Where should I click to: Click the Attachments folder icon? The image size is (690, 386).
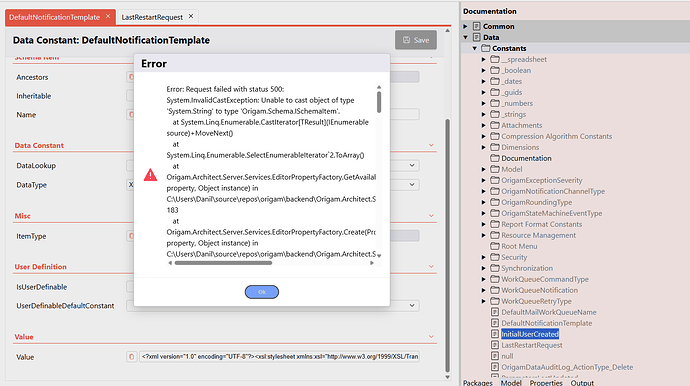click(495, 125)
